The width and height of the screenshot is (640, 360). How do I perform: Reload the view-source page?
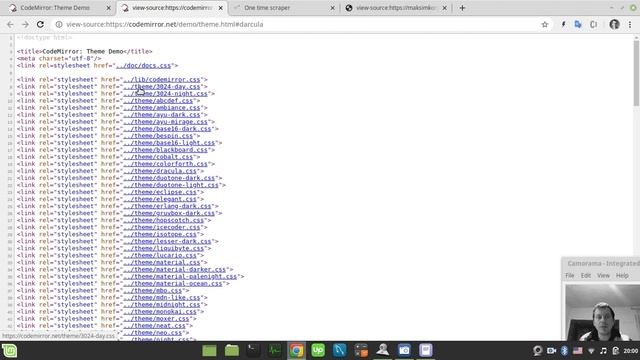click(x=40, y=24)
